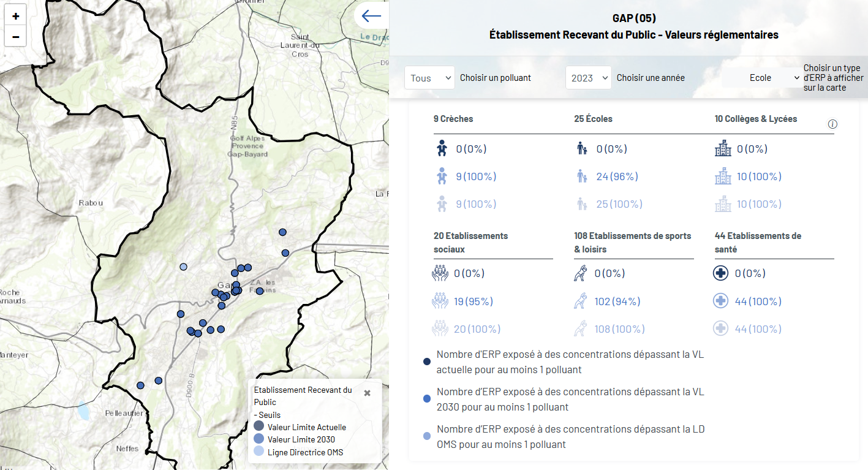Click the school marker at ZA les Fauvins
The image size is (868, 470).
(260, 291)
